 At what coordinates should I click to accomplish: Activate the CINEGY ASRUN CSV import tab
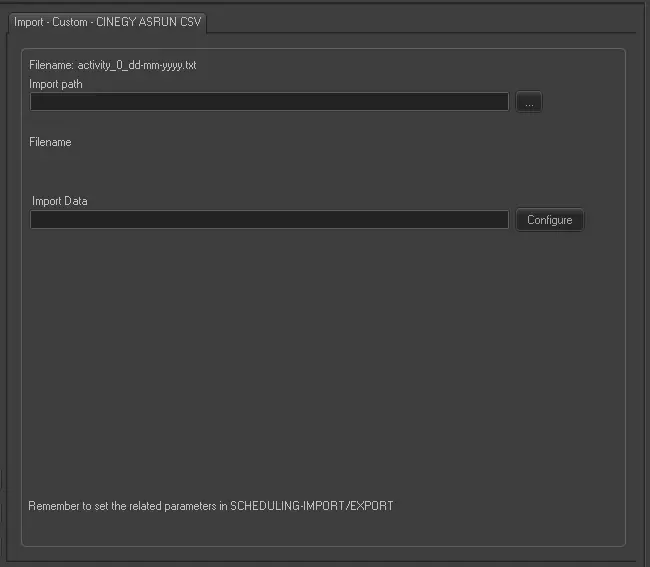tap(107, 21)
